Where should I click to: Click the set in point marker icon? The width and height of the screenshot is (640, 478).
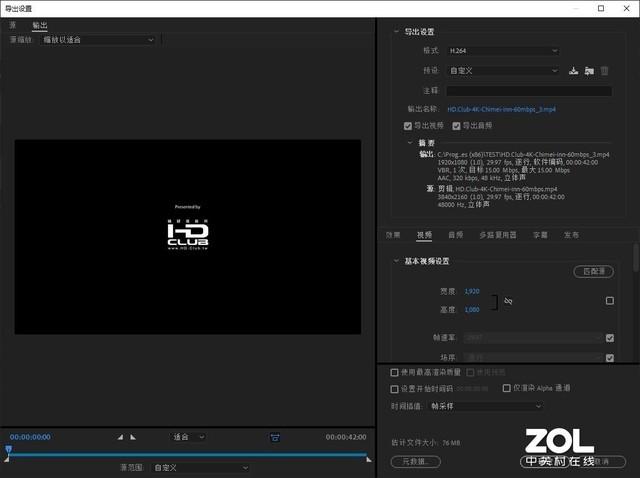tap(120, 437)
